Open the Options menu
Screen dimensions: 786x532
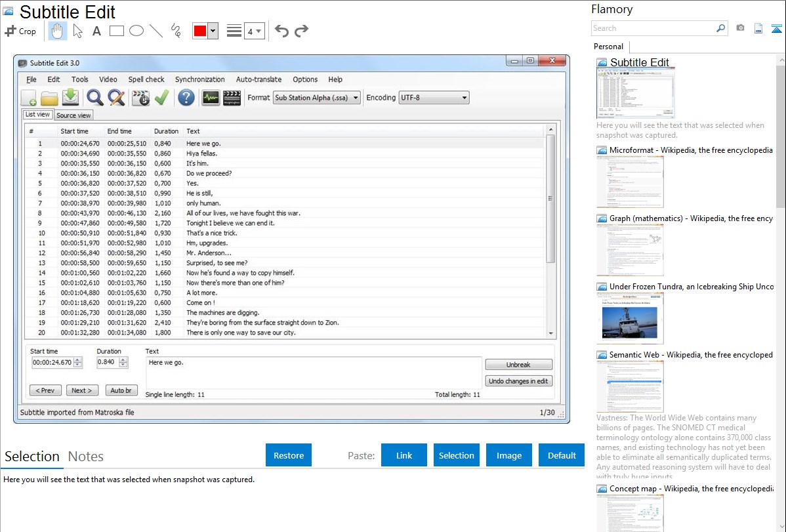tap(305, 79)
